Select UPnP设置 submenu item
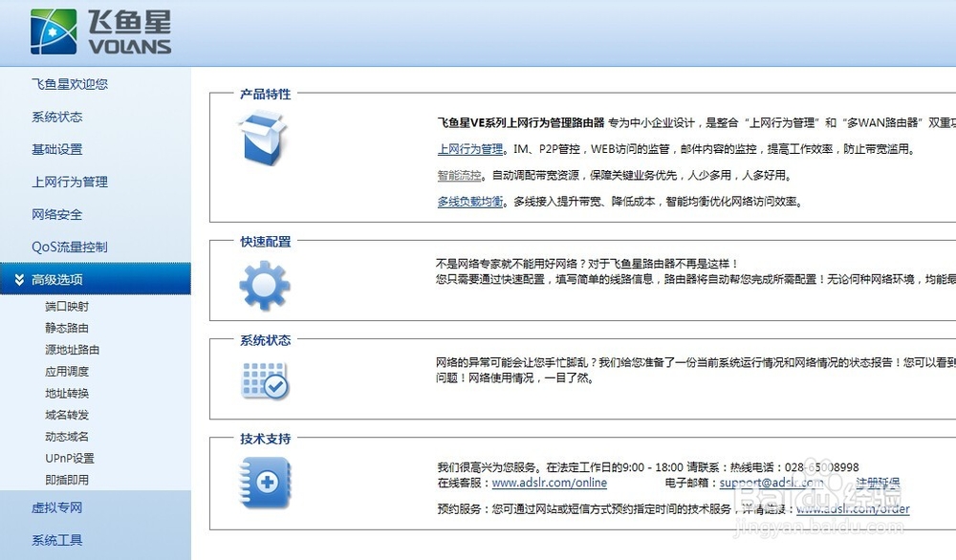The height and width of the screenshot is (560, 956). point(70,459)
